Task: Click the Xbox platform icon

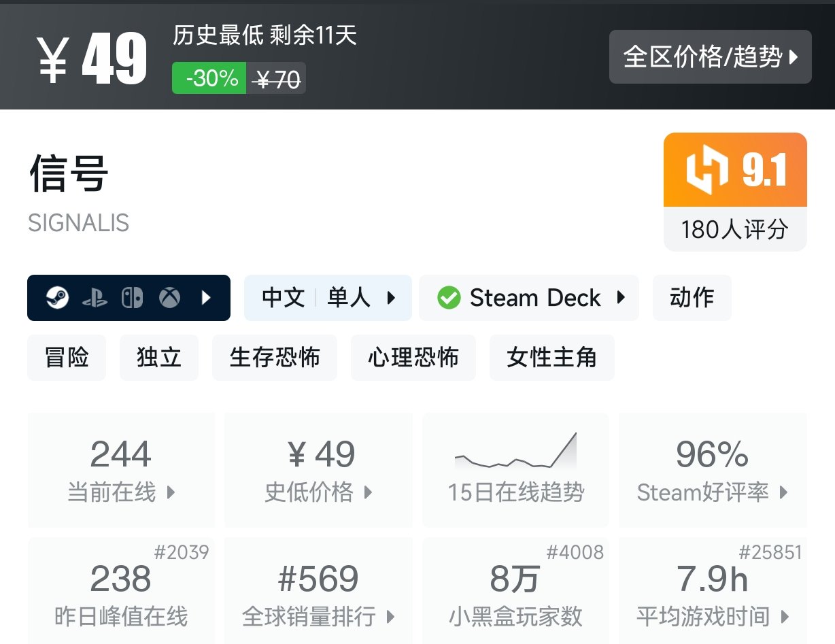Action: click(x=169, y=298)
